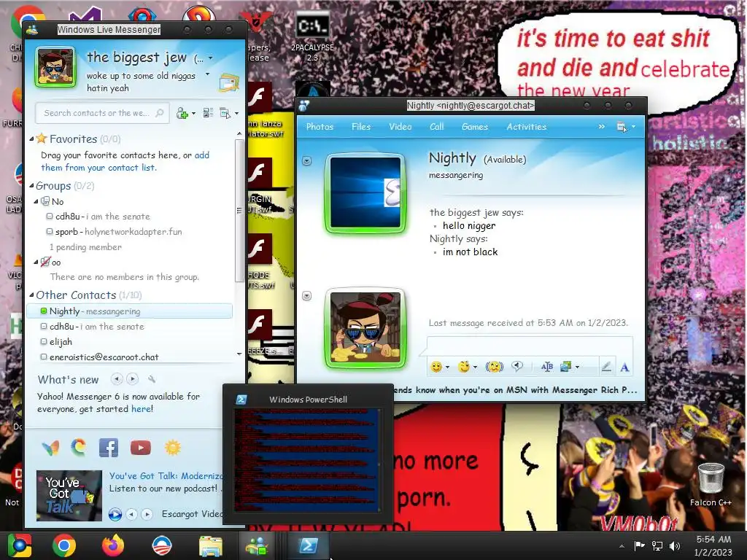
Task: Open the emoticon picker dropdown arrow
Action: click(447, 367)
